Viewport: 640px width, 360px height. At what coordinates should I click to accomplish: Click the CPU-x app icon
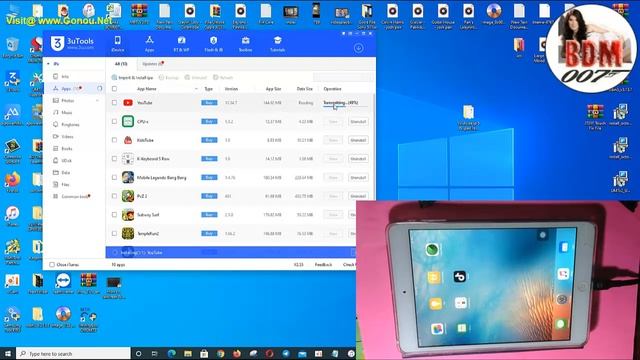[128, 121]
